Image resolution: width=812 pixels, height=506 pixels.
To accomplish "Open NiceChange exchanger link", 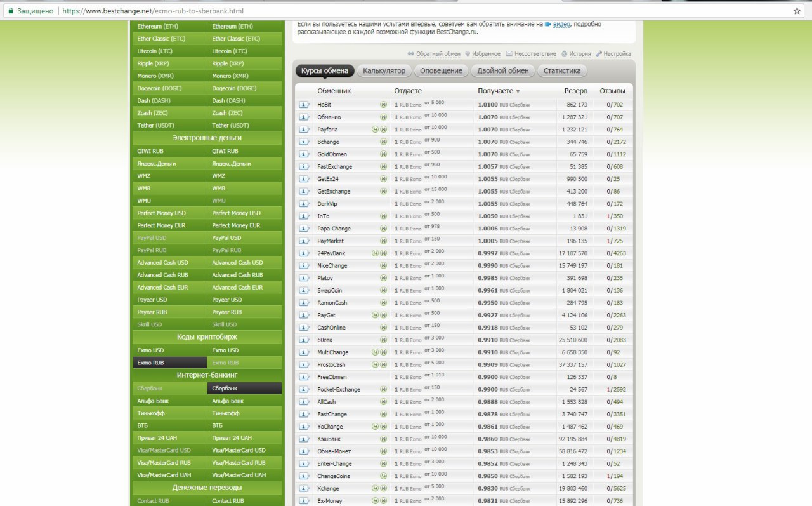I will coord(332,266).
